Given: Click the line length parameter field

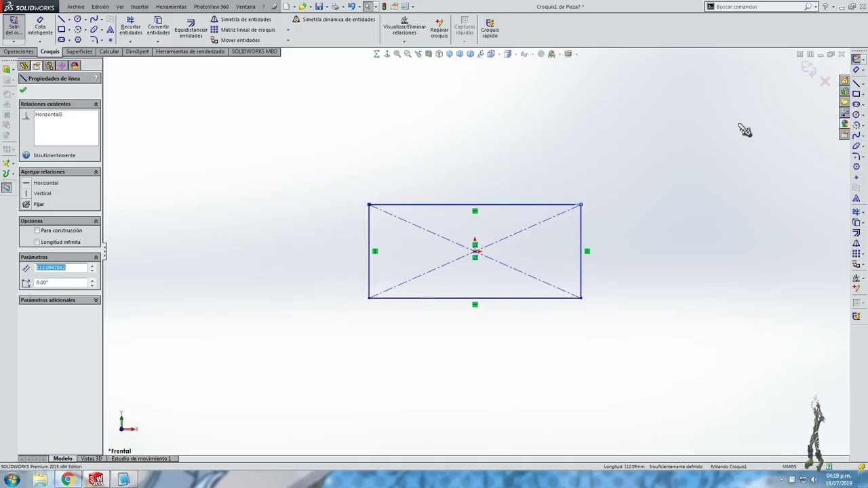Looking at the screenshot, I should coord(61,268).
